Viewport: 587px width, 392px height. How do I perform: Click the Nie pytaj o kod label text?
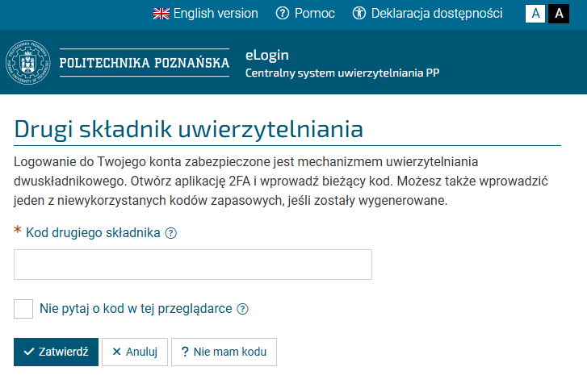click(136, 309)
